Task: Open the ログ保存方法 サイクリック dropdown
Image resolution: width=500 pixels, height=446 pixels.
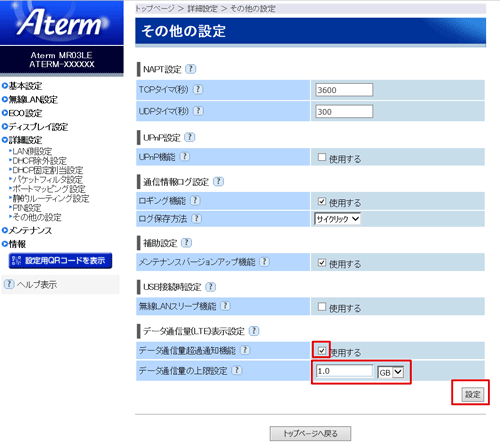Action: [337, 219]
